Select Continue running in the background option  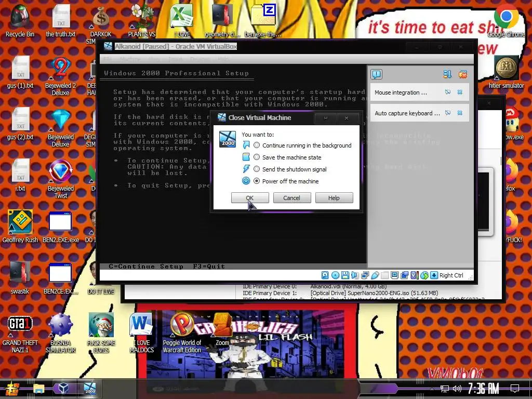pyautogui.click(x=257, y=145)
